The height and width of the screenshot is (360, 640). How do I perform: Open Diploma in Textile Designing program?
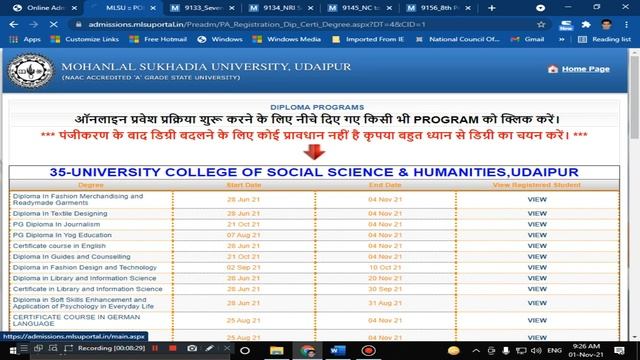click(60, 213)
